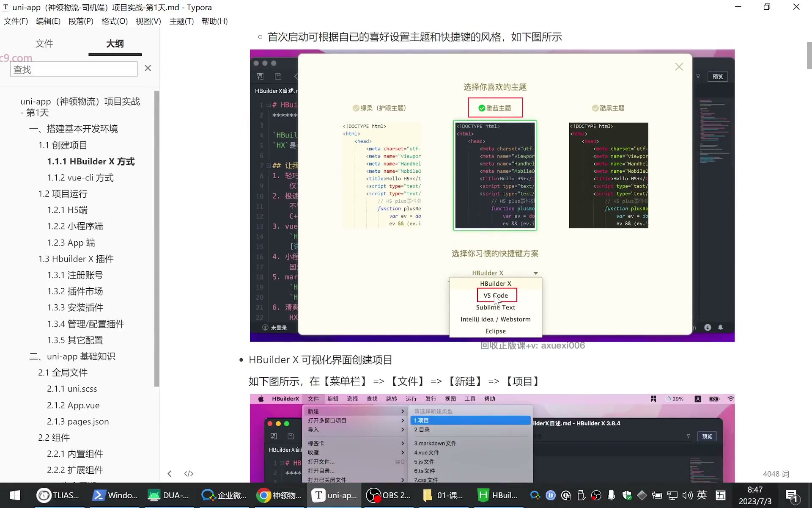The width and height of the screenshot is (812, 508).
Task: Open the 01-课 folder taskbar item
Action: pos(443,495)
